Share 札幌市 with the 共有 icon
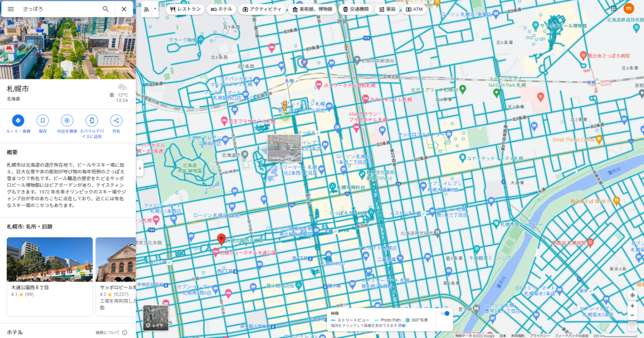The height and width of the screenshot is (338, 644). (116, 120)
